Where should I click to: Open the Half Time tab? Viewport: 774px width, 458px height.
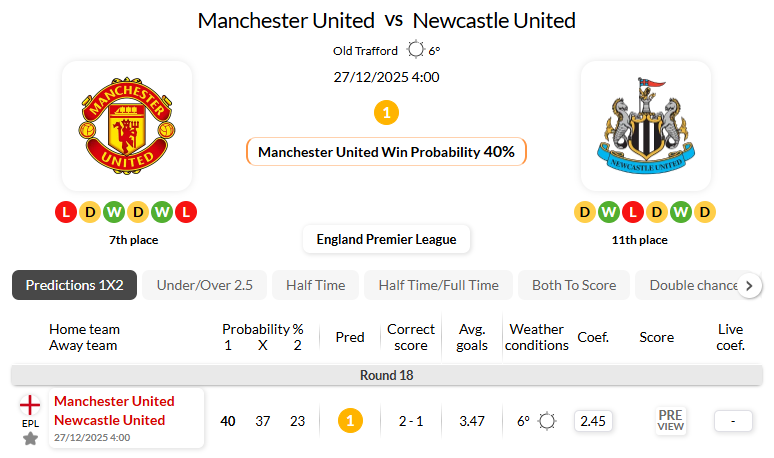(x=315, y=285)
